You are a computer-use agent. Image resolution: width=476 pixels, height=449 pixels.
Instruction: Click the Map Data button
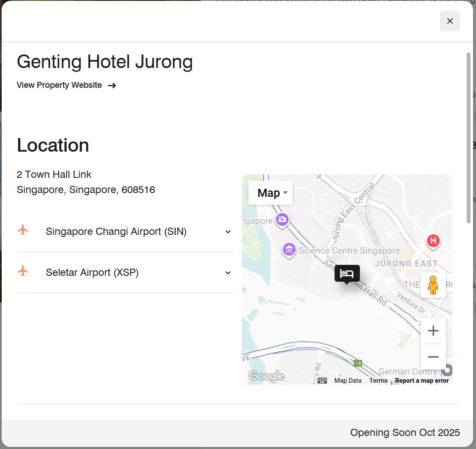click(x=348, y=381)
